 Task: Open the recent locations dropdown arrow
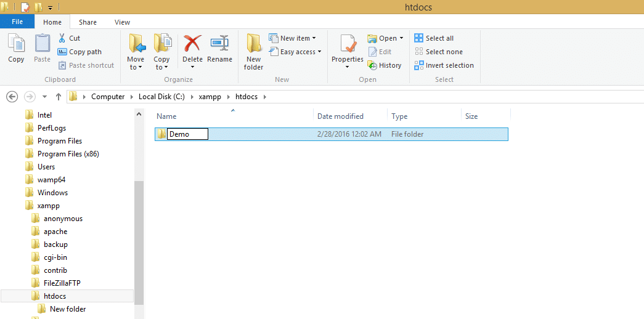coord(45,97)
